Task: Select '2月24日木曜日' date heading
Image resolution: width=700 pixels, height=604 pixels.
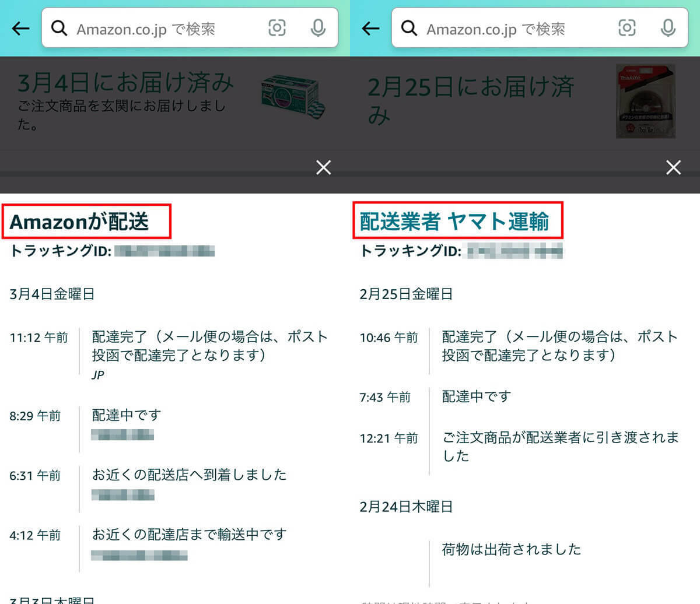Action: click(x=406, y=507)
